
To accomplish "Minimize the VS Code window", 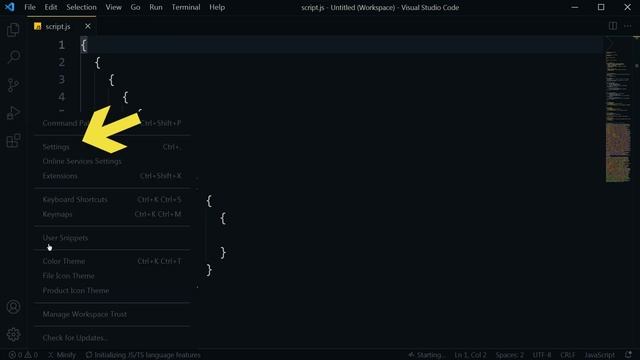I will coord(575,7).
